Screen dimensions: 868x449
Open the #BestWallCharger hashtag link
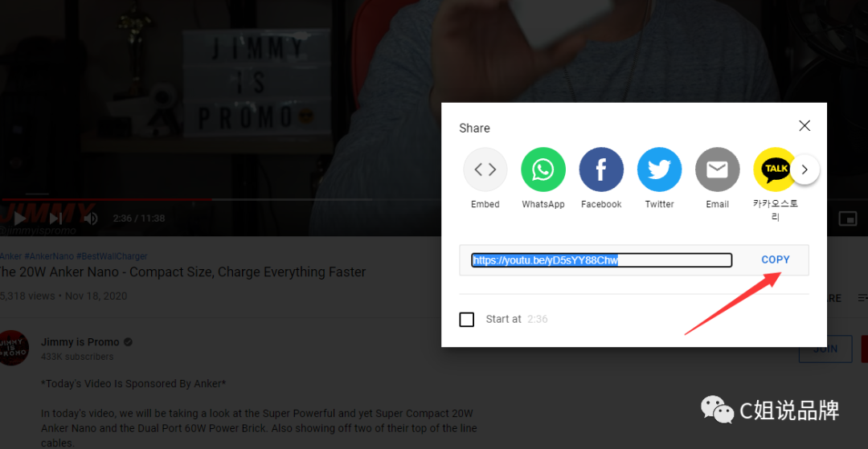point(112,256)
